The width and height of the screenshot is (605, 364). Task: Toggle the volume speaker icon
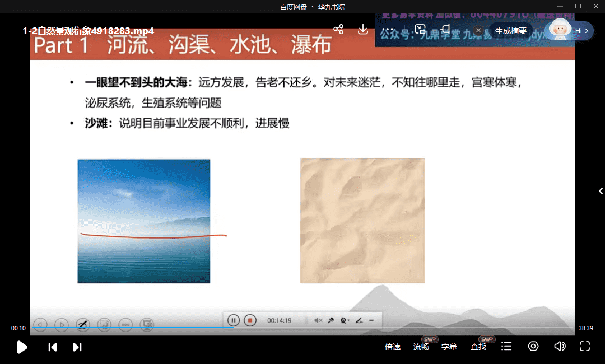coord(559,347)
